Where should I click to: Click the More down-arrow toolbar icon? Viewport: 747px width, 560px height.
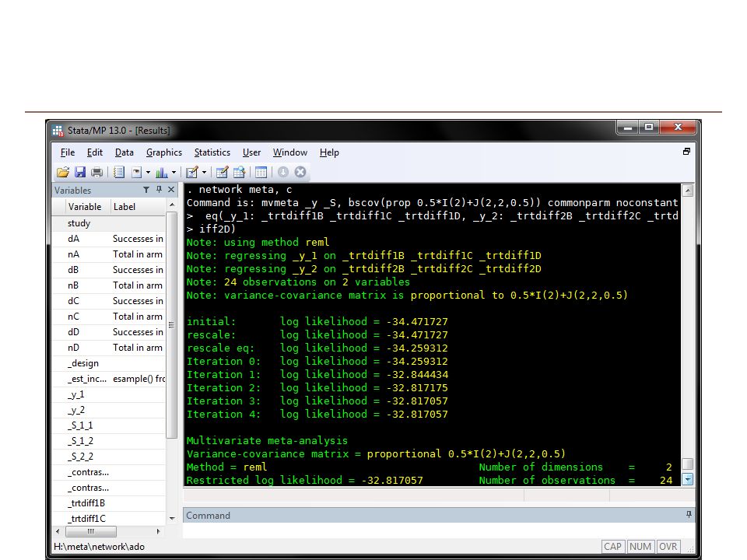283,173
